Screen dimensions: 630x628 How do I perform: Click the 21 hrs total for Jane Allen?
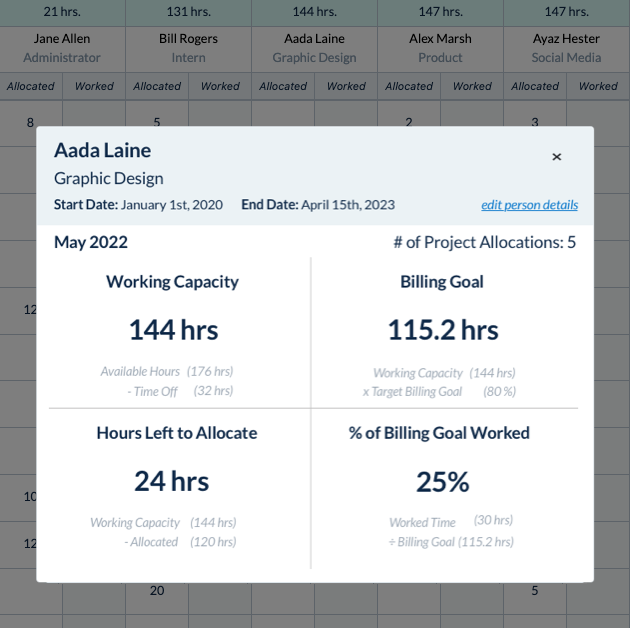[62, 12]
